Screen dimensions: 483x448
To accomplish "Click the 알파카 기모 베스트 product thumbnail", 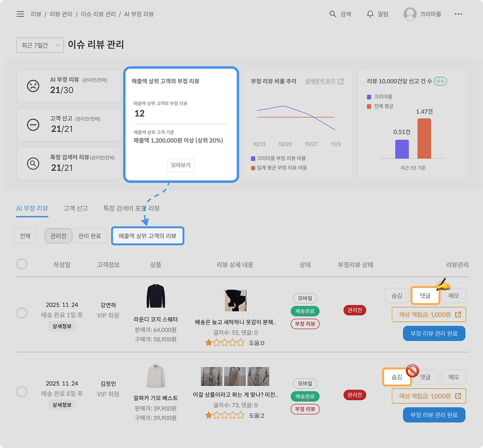I will [x=155, y=376].
